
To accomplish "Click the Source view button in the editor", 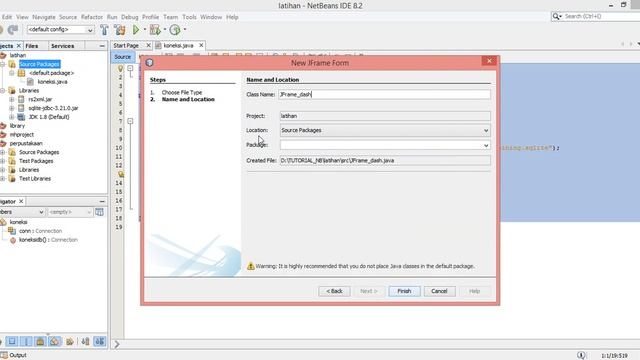I will click(x=122, y=57).
